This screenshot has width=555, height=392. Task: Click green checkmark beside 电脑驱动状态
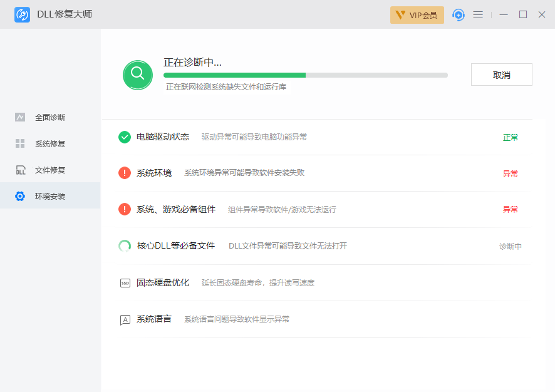click(x=125, y=137)
